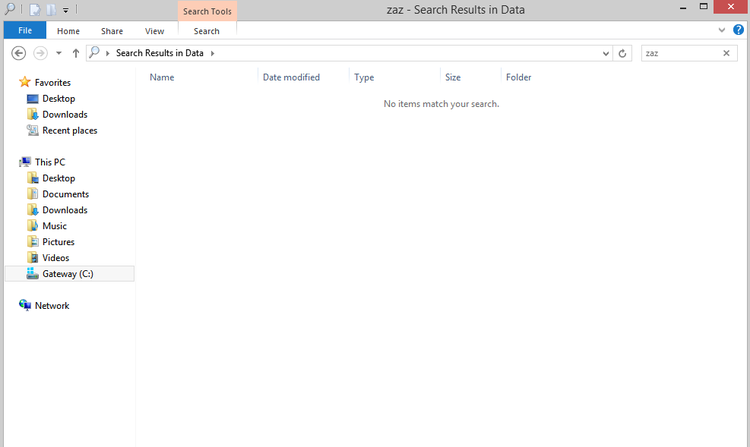The width and height of the screenshot is (750, 447).
Task: Minimize the search results window
Action: point(683,8)
